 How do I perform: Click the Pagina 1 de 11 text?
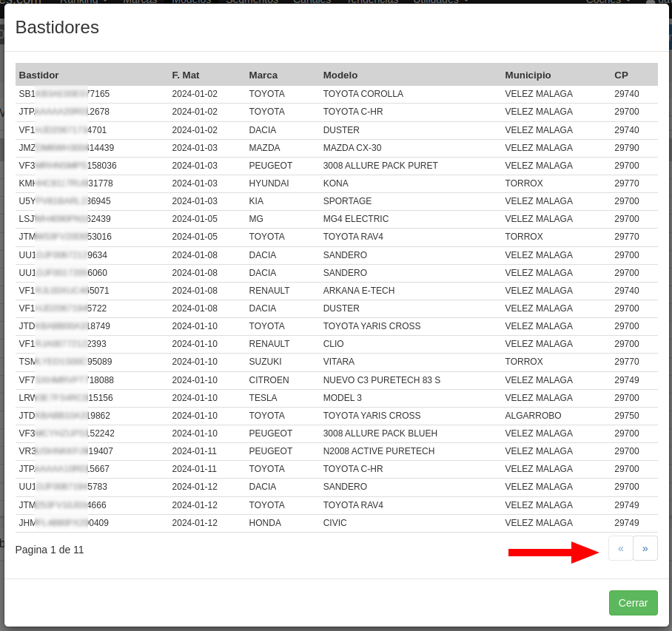50,550
